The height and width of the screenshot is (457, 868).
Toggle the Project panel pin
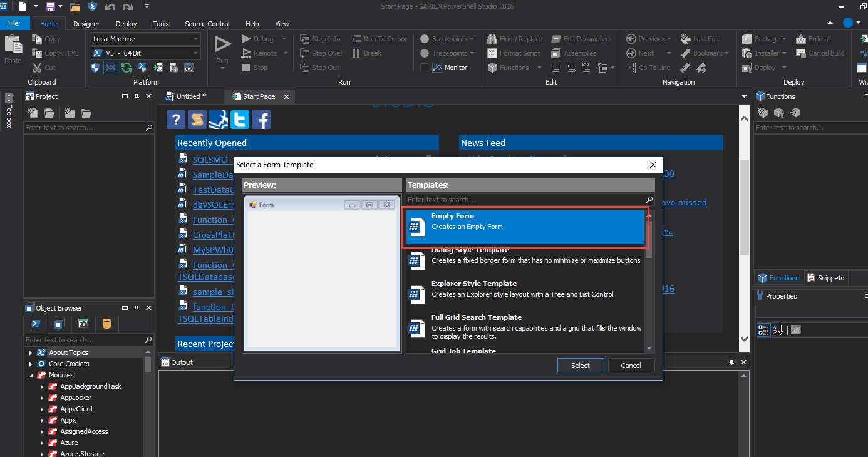137,96
